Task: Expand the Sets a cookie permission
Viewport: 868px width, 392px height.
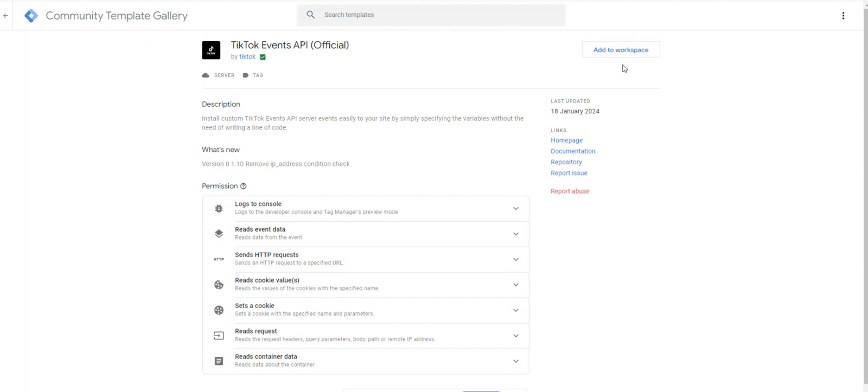Action: [x=516, y=311]
